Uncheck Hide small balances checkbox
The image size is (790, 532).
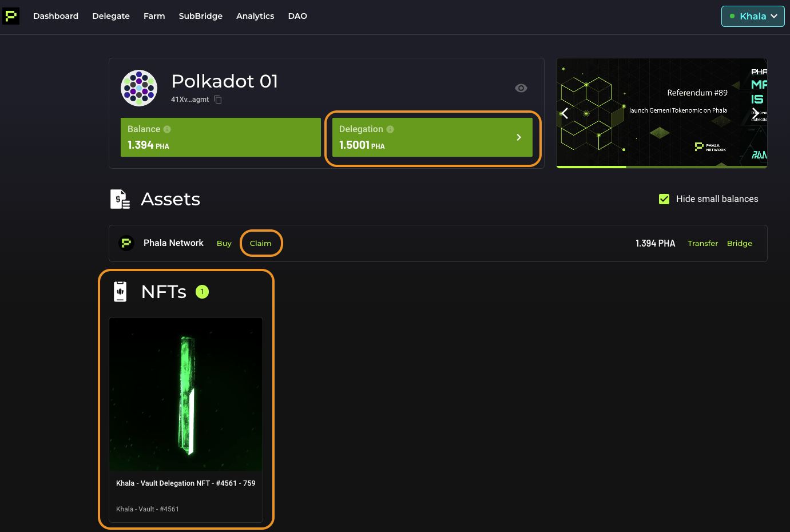pos(664,199)
